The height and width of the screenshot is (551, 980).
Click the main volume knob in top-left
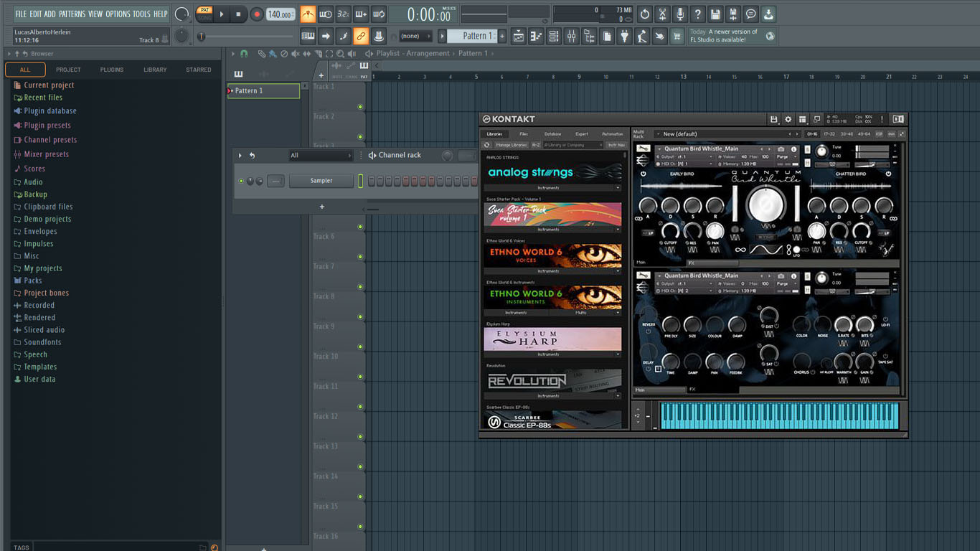(182, 14)
